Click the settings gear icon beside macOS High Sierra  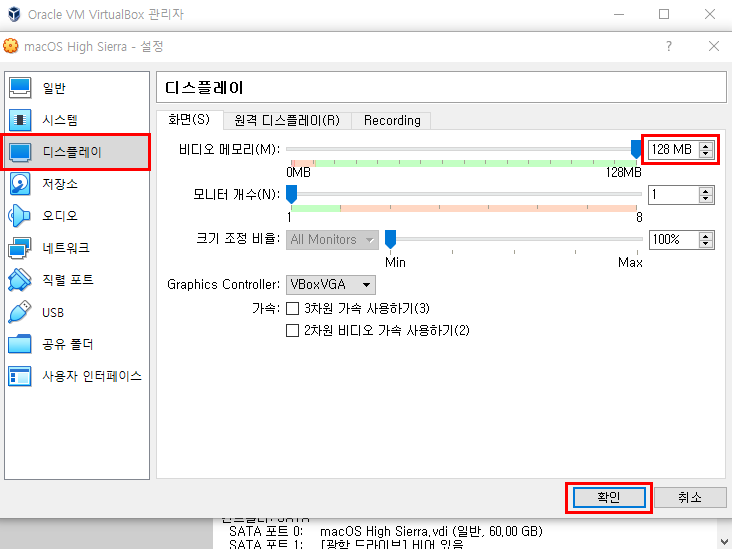pyautogui.click(x=11, y=46)
